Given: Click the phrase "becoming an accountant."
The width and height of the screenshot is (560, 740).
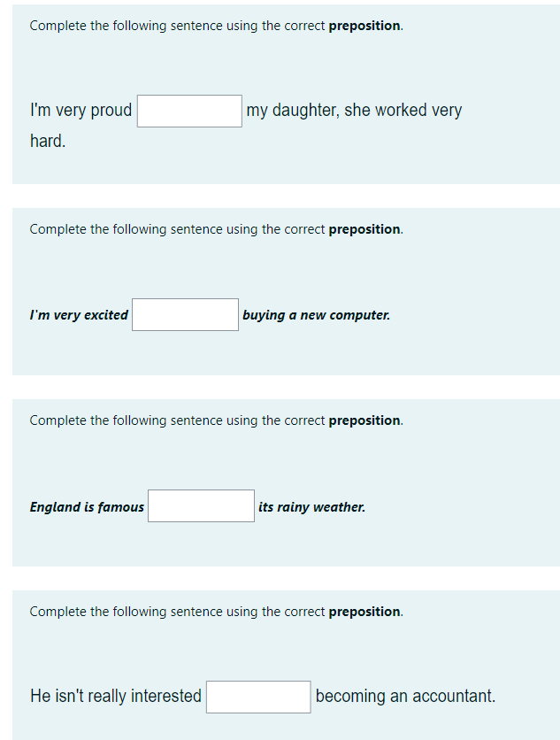Looking at the screenshot, I should (406, 696).
